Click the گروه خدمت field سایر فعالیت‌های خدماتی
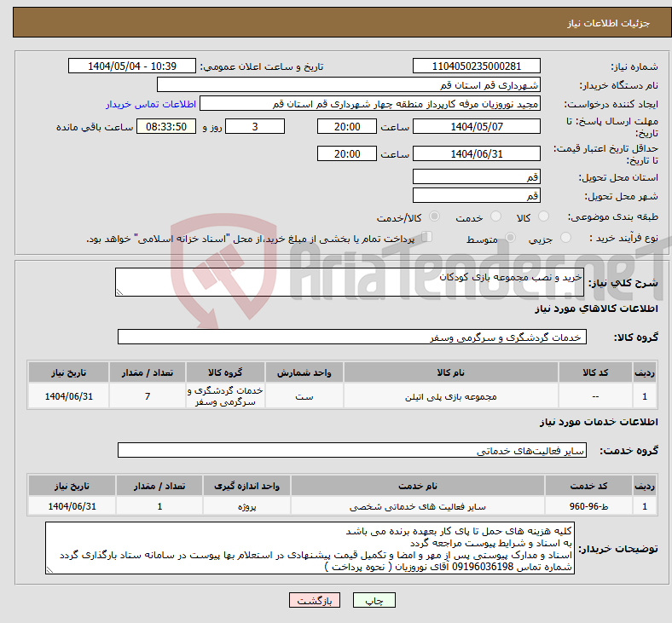Viewport: 672px width, 623px height. coord(352,451)
